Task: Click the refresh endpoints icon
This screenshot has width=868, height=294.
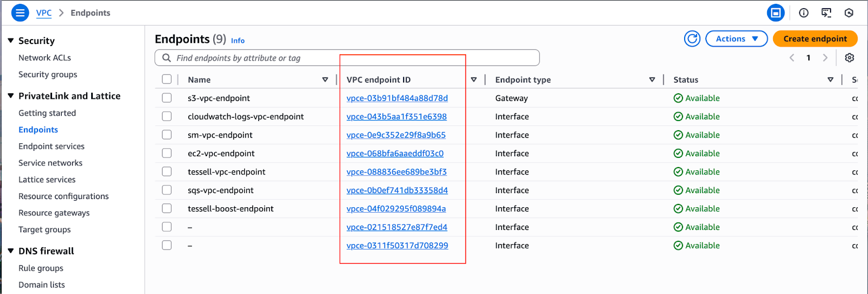Action: click(692, 39)
